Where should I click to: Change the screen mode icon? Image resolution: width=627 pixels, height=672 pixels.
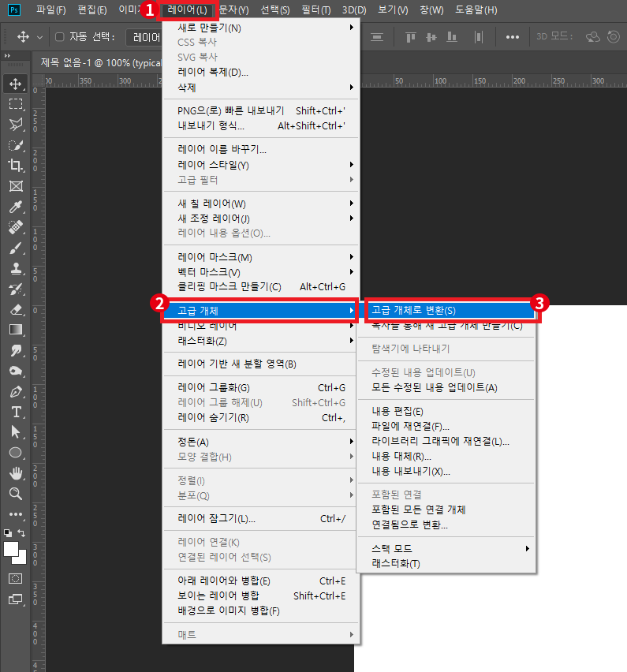pyautogui.click(x=16, y=599)
